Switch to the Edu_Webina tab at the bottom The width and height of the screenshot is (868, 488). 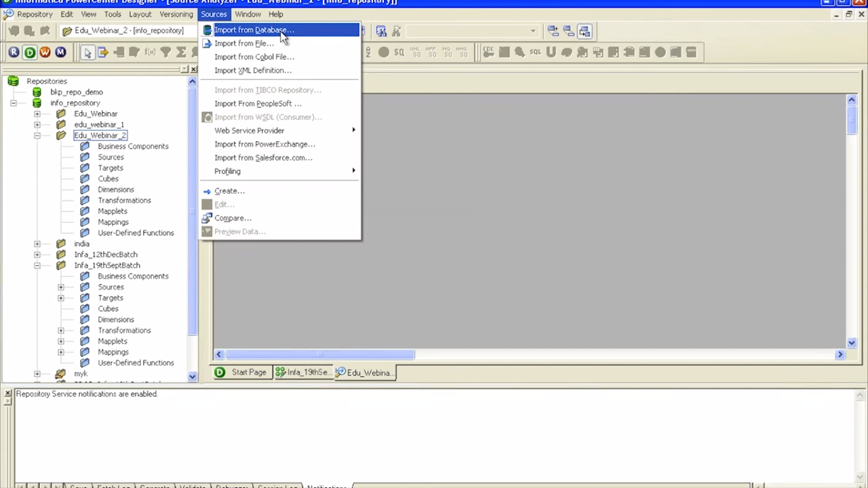364,372
